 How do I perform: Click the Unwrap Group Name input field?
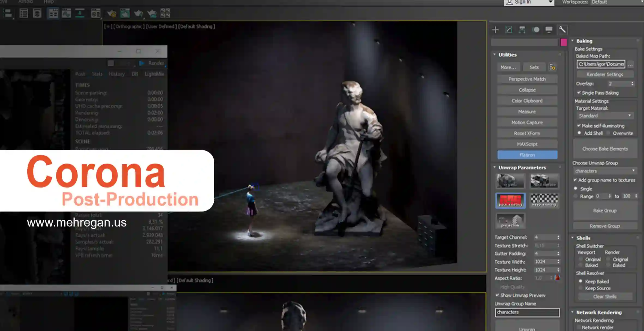pos(527,312)
